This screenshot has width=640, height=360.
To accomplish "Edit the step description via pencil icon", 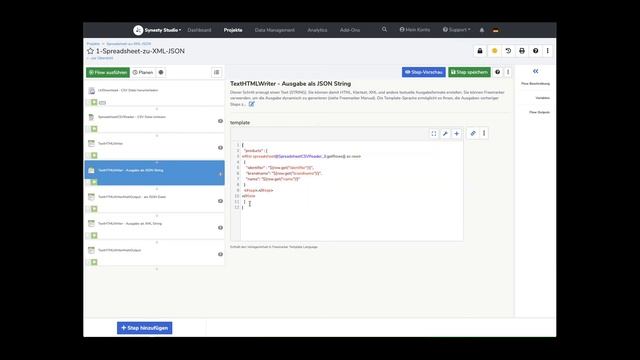I will click(x=251, y=104).
